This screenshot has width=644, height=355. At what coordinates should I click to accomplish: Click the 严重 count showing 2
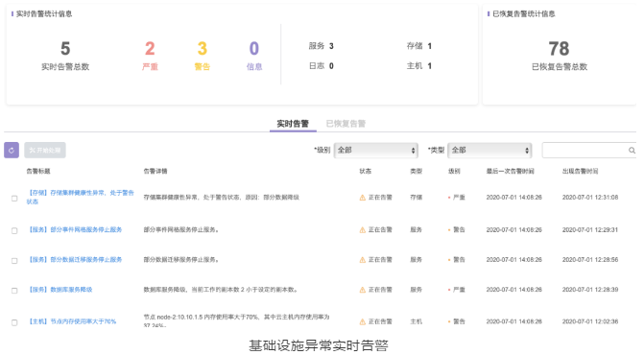coord(150,48)
